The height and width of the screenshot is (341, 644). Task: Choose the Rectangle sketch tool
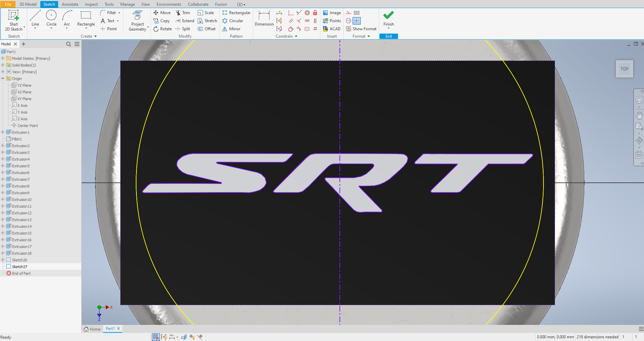tap(86, 19)
